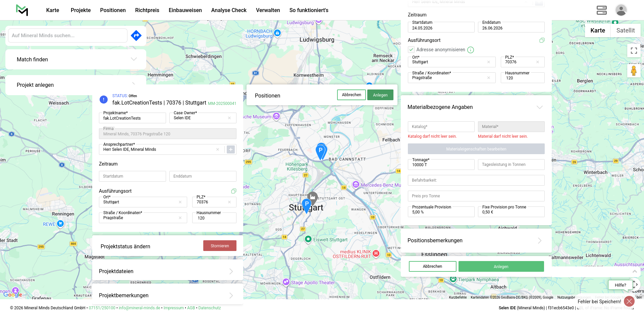This screenshot has height=316, width=644.
Task: Switch map to Karte view
Action: pos(597,30)
